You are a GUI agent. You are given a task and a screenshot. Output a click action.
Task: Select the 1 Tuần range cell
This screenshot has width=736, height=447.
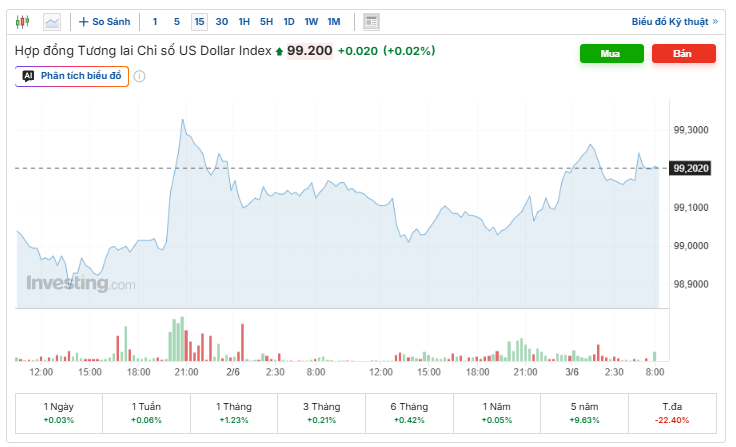(x=146, y=413)
